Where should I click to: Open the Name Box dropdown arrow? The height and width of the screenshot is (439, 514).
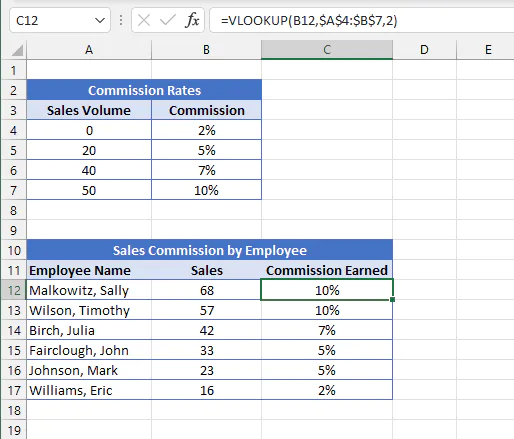point(100,21)
